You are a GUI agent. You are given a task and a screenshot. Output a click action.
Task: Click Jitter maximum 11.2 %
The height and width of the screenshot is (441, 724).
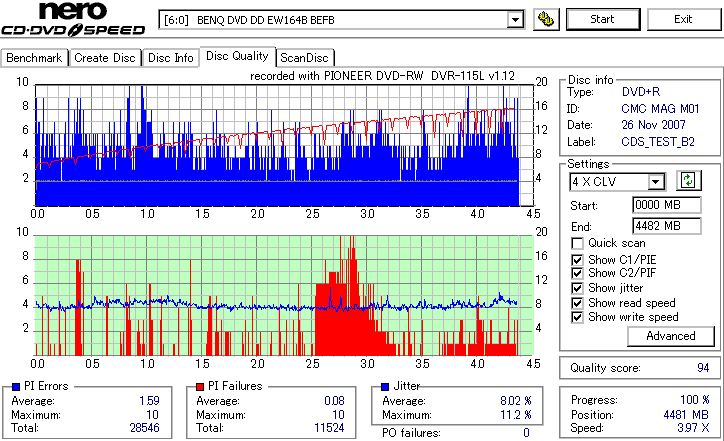tap(516, 415)
